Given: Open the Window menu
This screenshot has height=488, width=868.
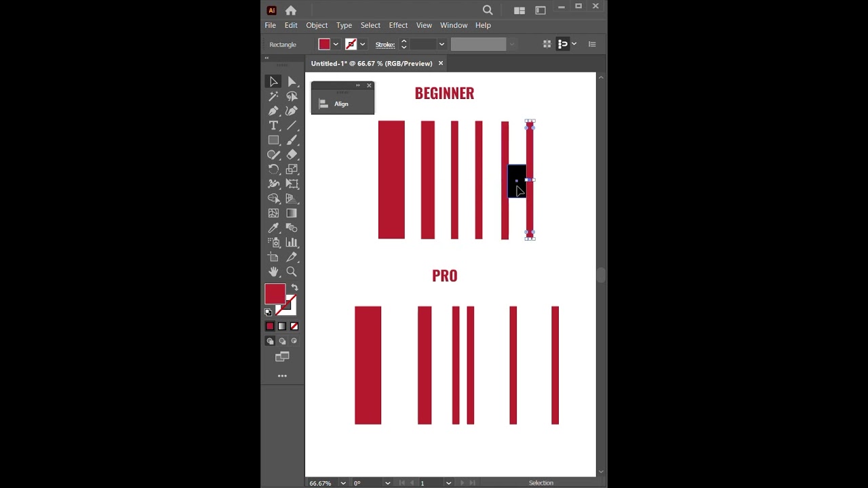Looking at the screenshot, I should [454, 25].
